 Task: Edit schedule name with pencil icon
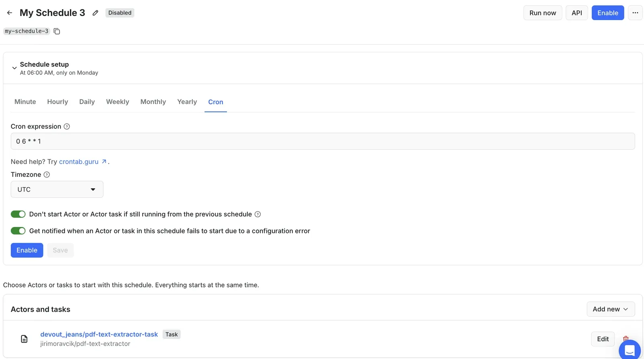(95, 13)
